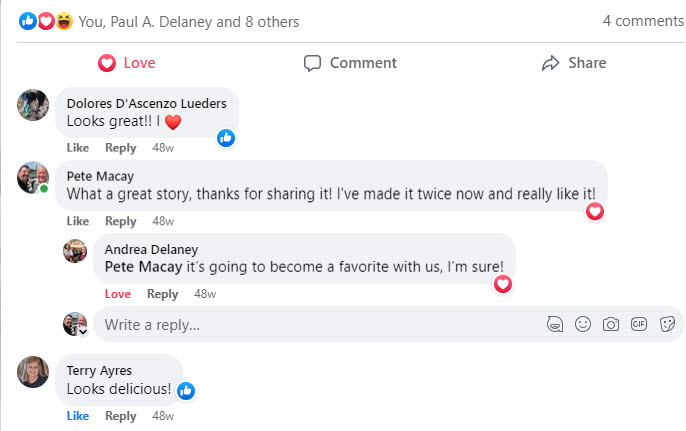Image resolution: width=686 pixels, height=431 pixels.
Task: Click the like reaction on Dolores's comment
Action: point(226,138)
